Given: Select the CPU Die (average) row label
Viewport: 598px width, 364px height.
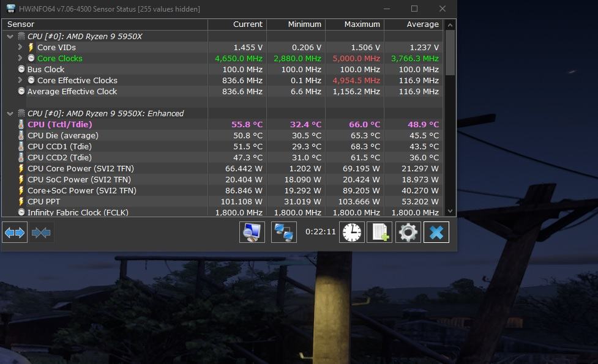Looking at the screenshot, I should pos(63,135).
